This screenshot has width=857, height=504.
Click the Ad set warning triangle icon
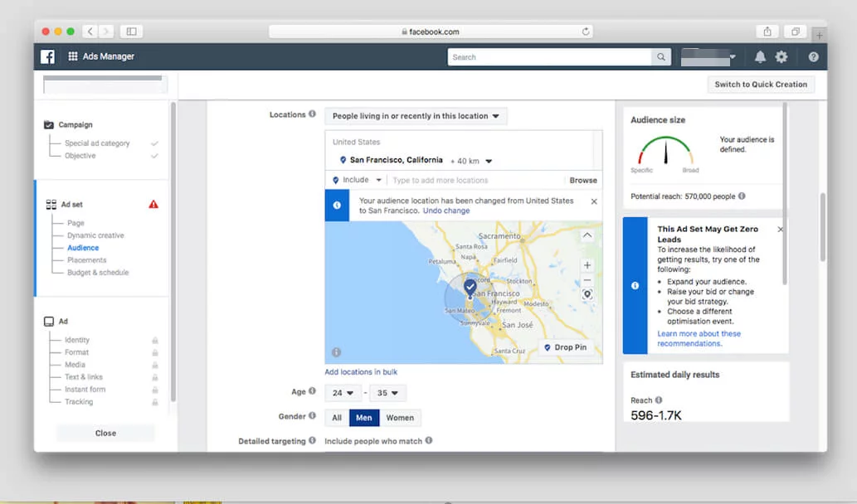153,204
